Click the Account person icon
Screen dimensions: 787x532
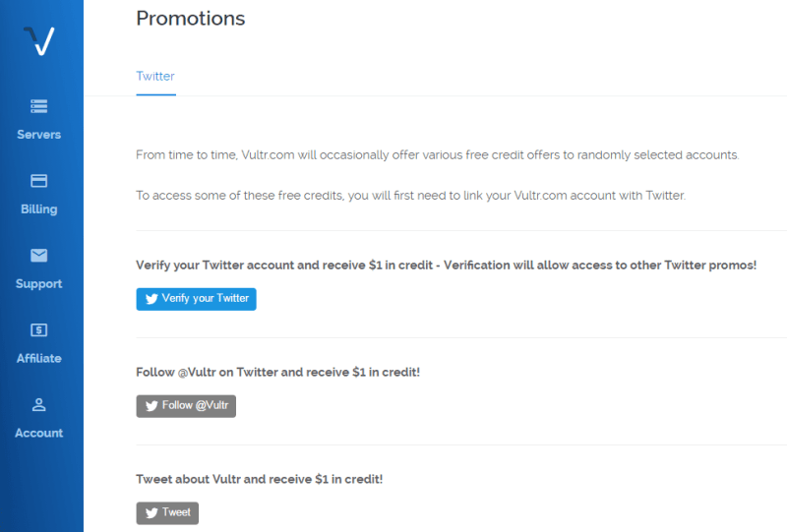[x=39, y=404]
